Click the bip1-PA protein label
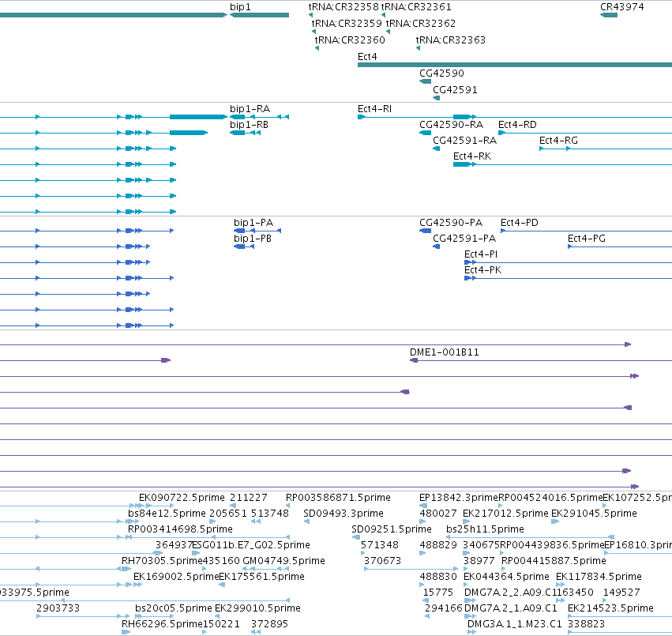 [x=253, y=223]
